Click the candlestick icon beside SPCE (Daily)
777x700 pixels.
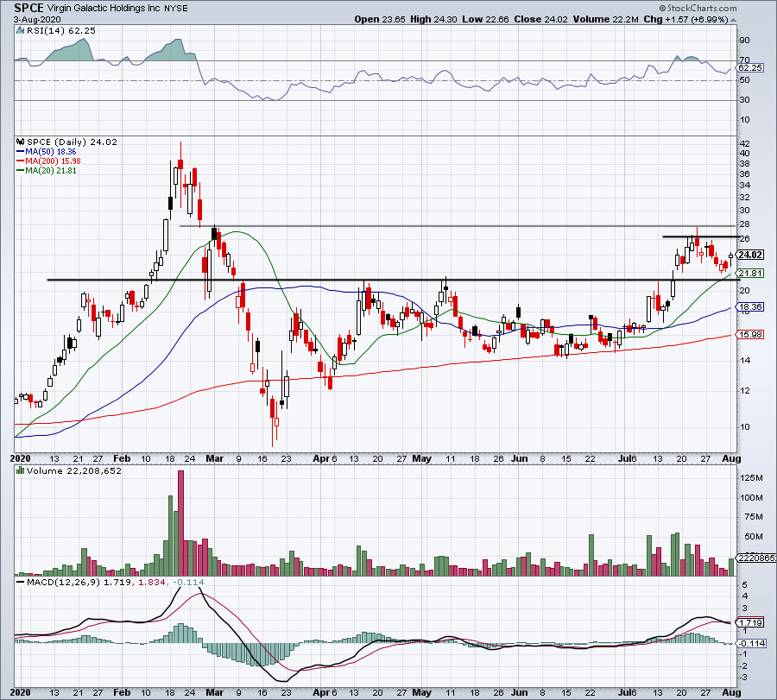tap(21, 142)
